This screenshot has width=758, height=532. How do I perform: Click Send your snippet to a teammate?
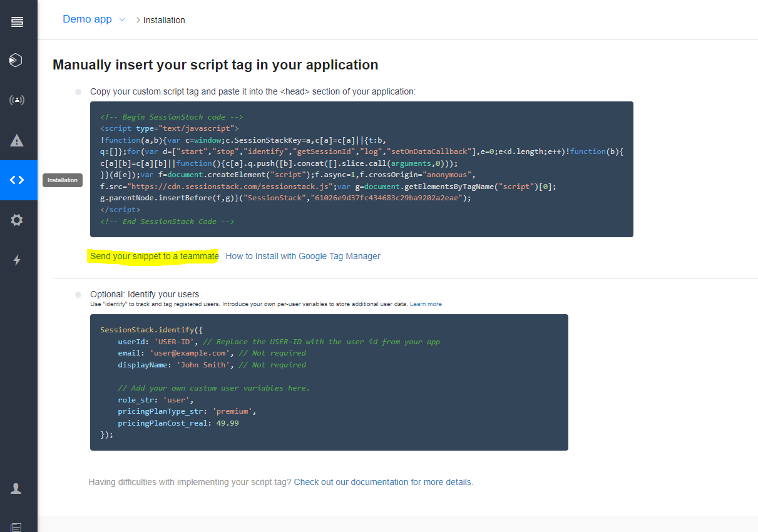155,256
